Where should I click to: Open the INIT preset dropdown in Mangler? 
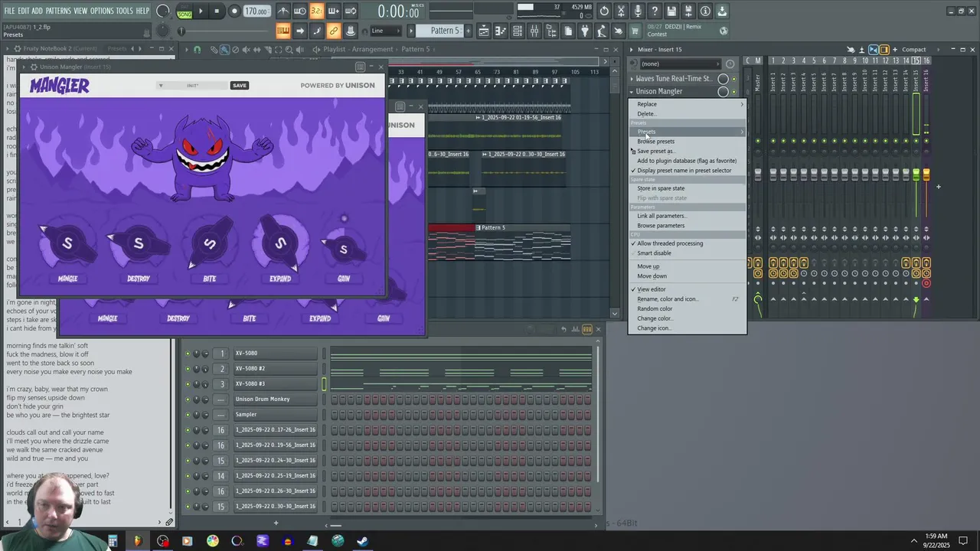[193, 86]
